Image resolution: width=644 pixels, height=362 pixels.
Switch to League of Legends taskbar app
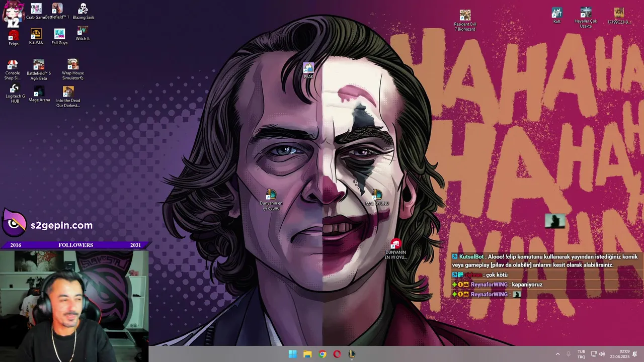click(352, 354)
